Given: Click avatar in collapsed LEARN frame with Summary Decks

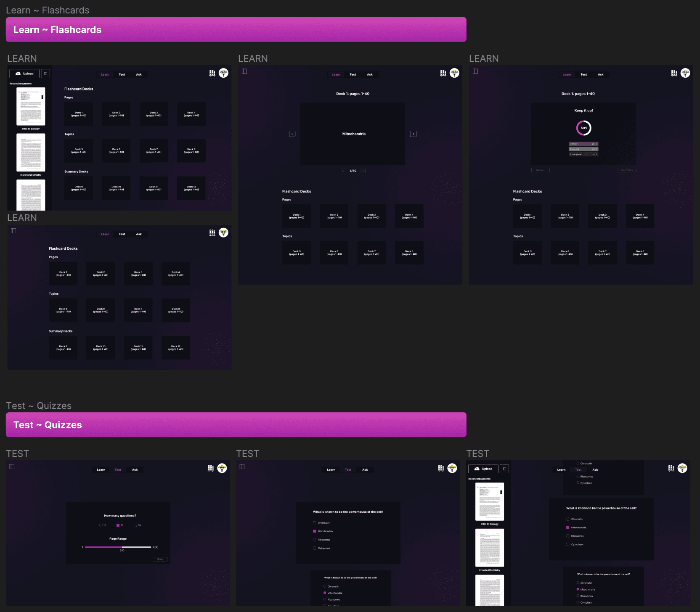Looking at the screenshot, I should (x=223, y=232).
